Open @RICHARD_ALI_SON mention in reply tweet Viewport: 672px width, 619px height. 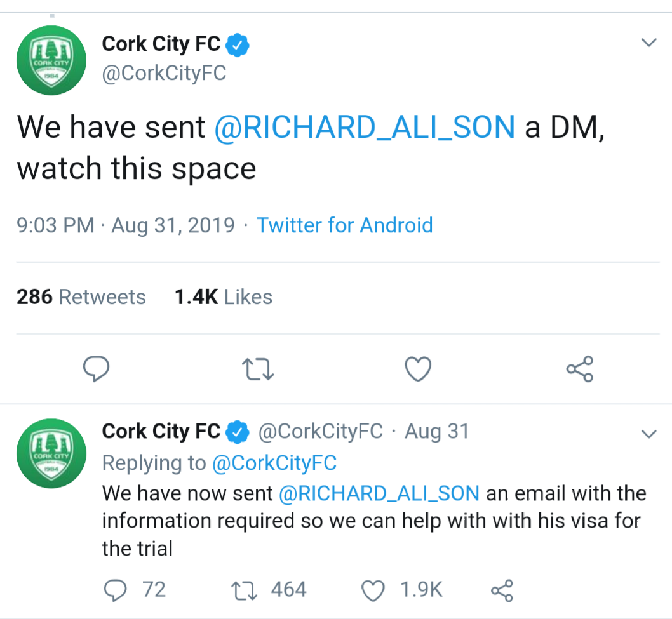[379, 493]
